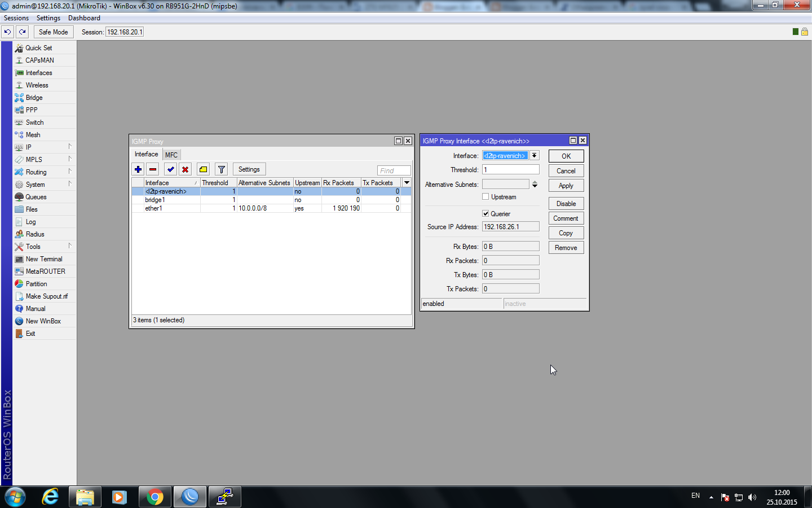Open Bridge in the sidebar
812x508 pixels.
[45, 98]
